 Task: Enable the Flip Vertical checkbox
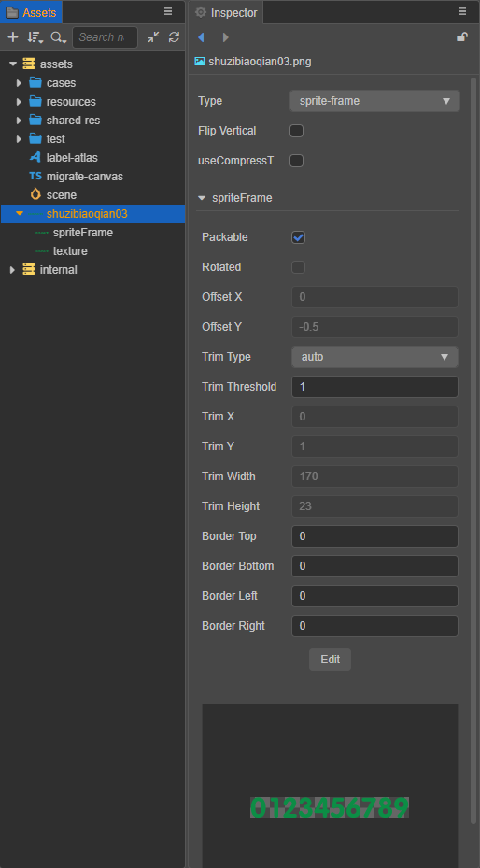[x=296, y=131]
